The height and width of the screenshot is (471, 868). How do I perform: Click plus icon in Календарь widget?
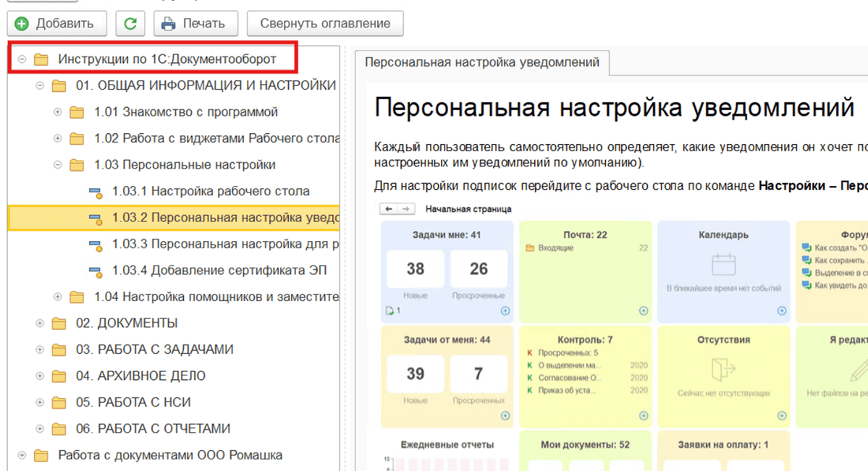[782, 310]
